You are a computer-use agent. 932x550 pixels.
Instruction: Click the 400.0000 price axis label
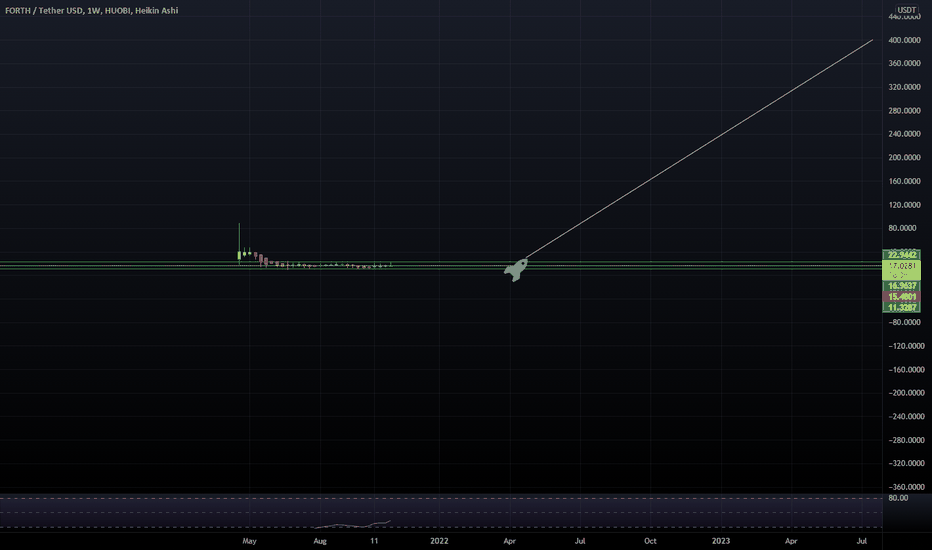[x=904, y=40]
